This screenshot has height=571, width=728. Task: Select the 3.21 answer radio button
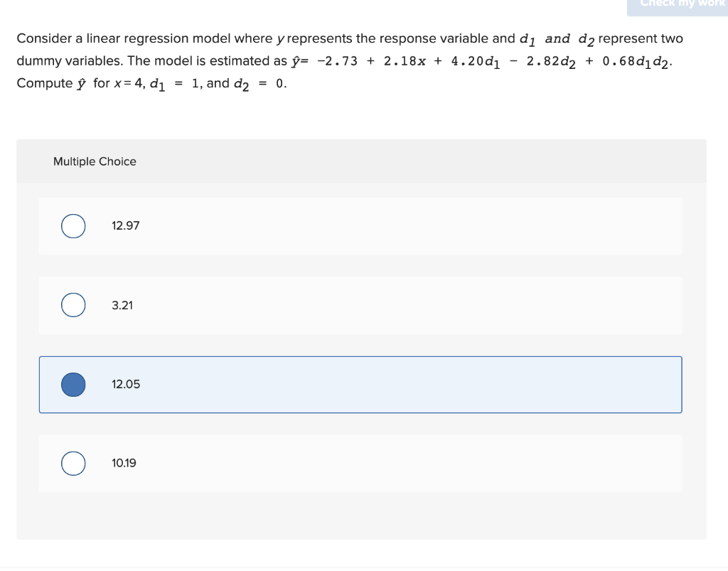pyautogui.click(x=73, y=305)
